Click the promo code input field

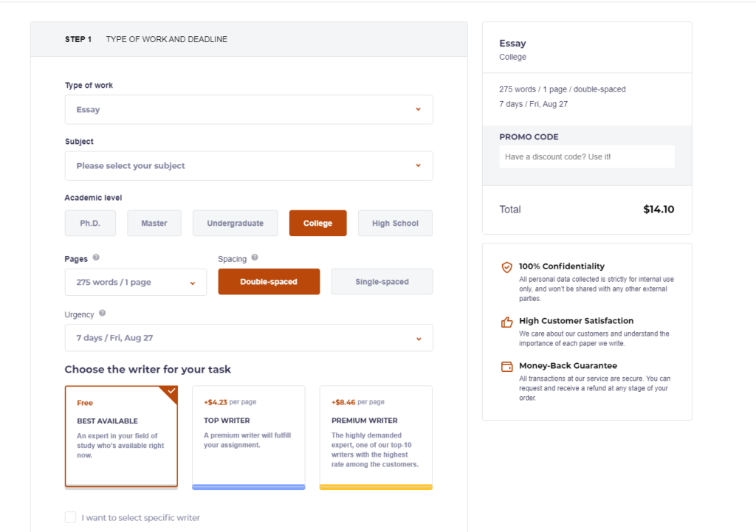pos(587,156)
